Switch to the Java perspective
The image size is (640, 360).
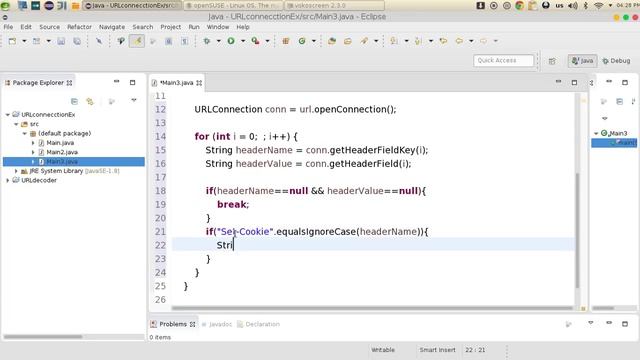(582, 61)
